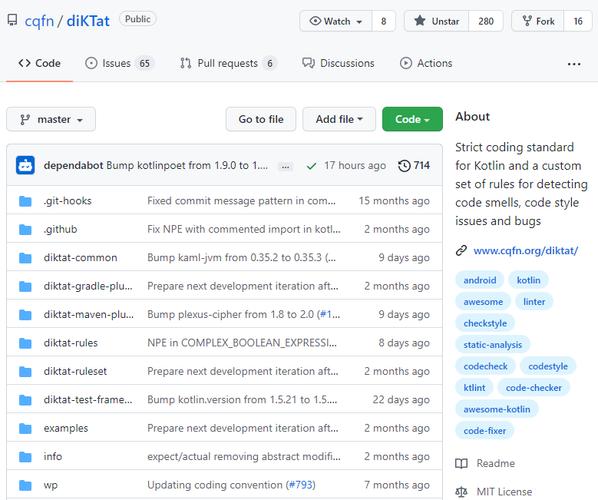Open commit history clock icon

click(x=404, y=166)
